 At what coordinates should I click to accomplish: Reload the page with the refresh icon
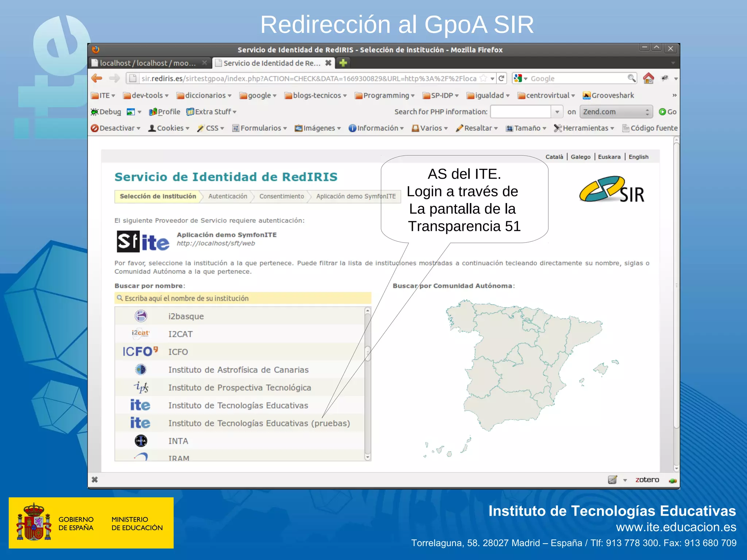[502, 78]
